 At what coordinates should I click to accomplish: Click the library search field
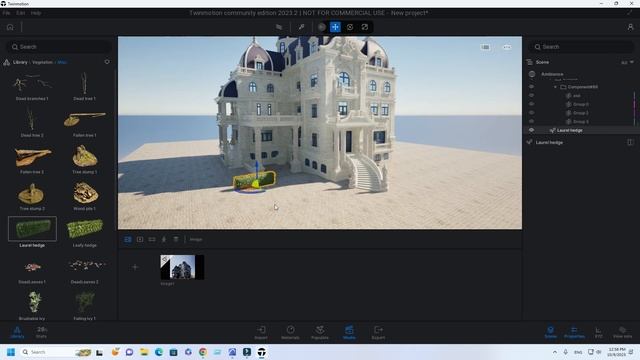click(59, 47)
